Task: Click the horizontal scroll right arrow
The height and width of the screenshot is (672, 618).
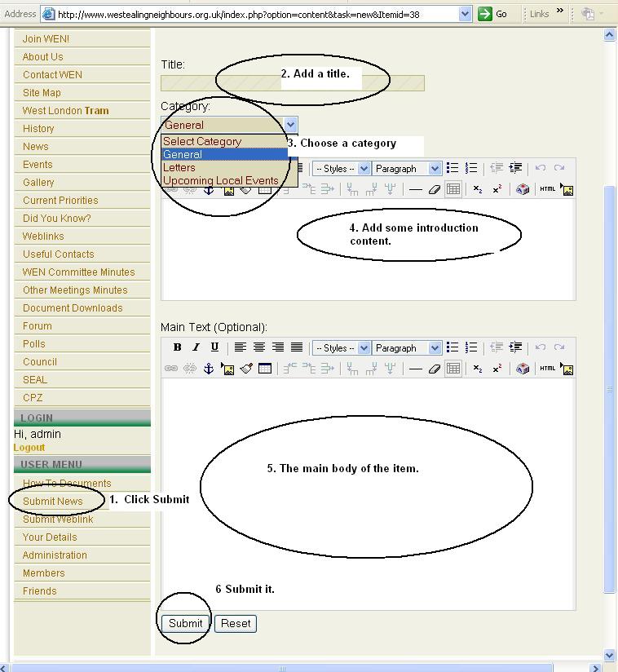Action: (594, 668)
